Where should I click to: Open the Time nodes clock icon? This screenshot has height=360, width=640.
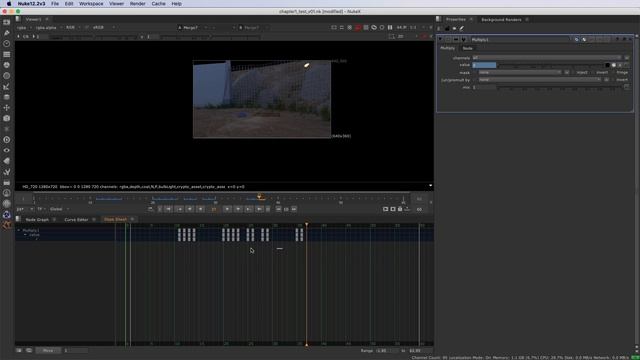7,43
